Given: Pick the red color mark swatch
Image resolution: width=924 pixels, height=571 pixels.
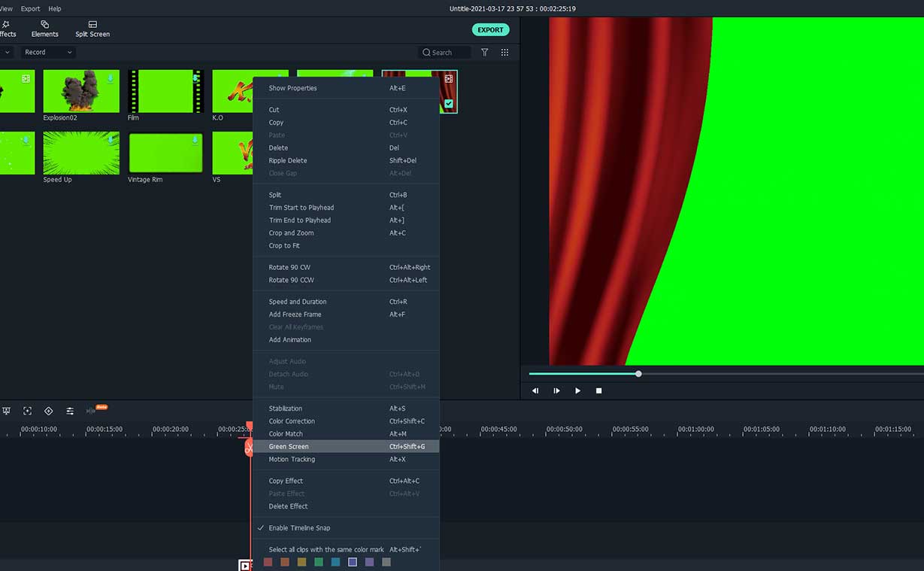Looking at the screenshot, I should (268, 562).
